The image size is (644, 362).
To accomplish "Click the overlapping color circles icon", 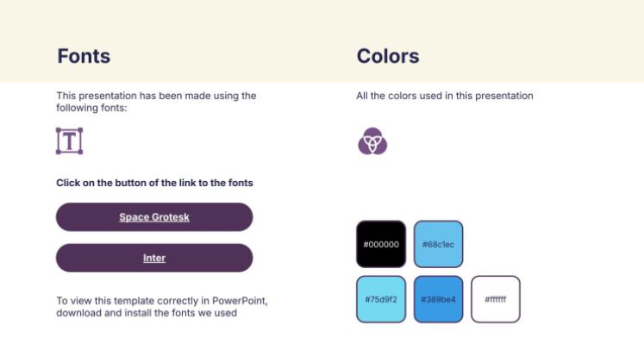I will point(372,141).
